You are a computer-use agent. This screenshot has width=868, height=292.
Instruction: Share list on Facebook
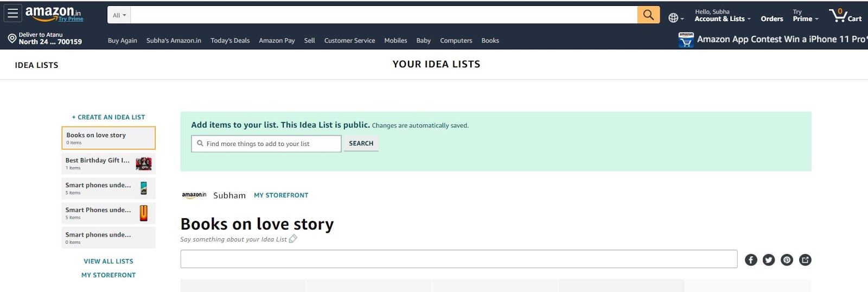[x=751, y=260]
